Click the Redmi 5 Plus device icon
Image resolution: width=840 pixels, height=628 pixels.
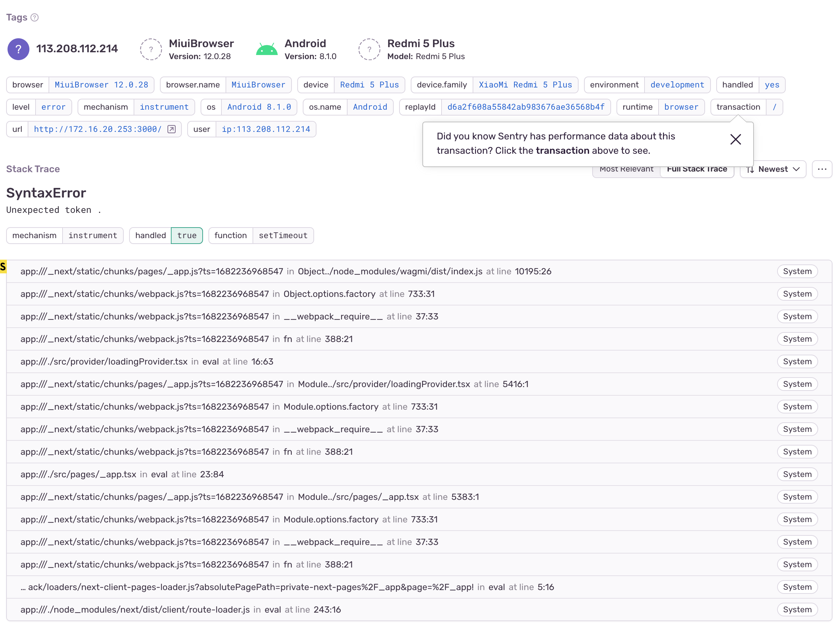369,49
